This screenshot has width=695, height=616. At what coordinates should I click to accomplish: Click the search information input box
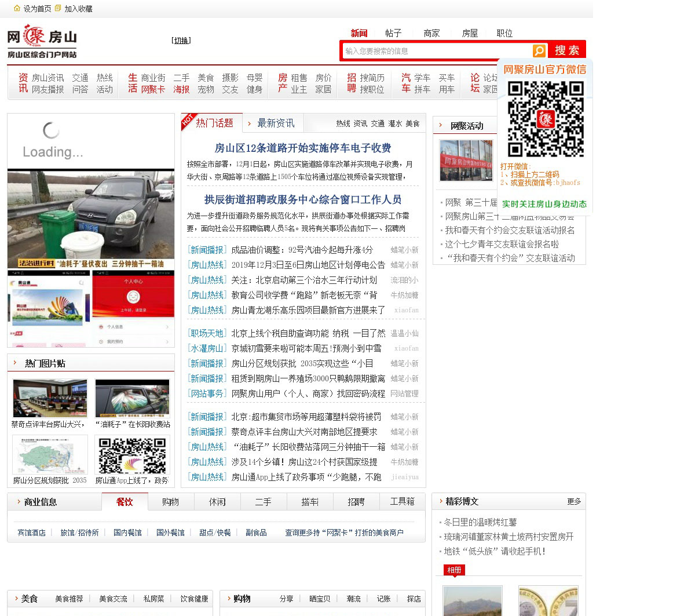437,51
